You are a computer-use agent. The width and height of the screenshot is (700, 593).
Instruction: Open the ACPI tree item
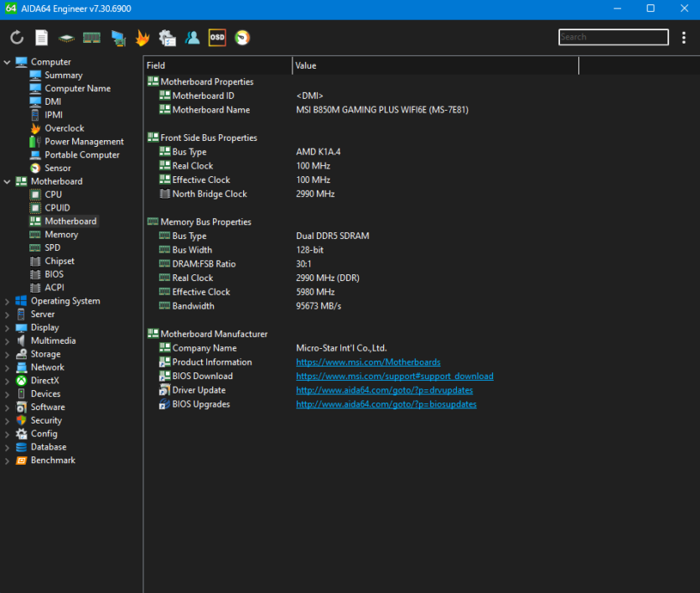pyautogui.click(x=54, y=288)
